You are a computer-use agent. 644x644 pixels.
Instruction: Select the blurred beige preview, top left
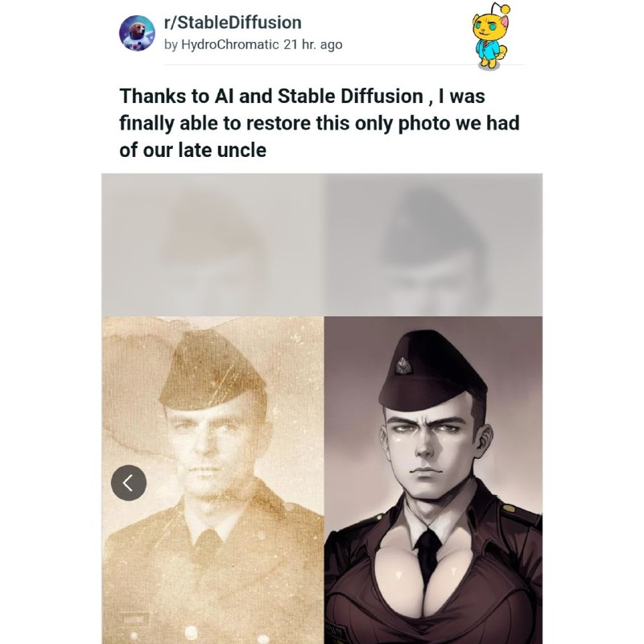tap(213, 244)
